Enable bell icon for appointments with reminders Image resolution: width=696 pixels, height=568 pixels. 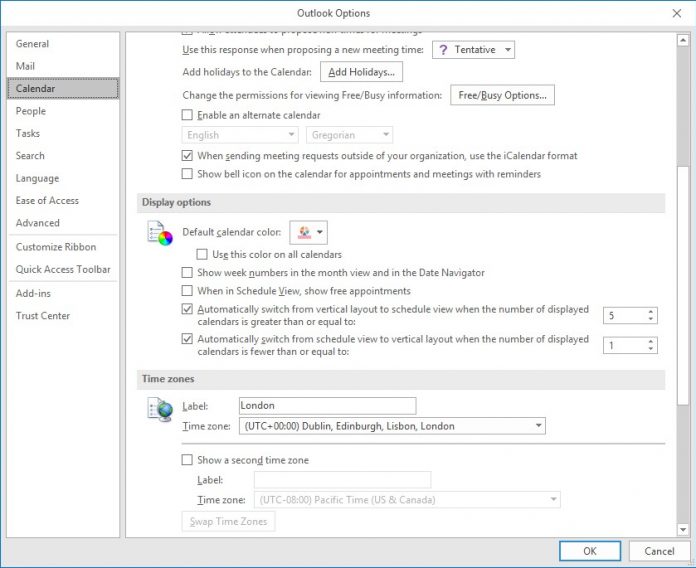click(x=187, y=174)
